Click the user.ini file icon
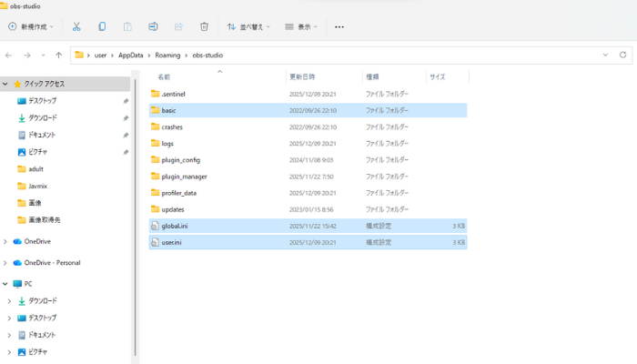This screenshot has width=637, height=364. click(155, 243)
